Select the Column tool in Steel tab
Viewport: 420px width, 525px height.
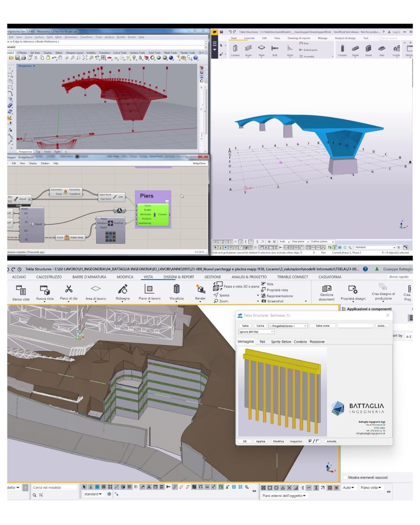coord(235,48)
